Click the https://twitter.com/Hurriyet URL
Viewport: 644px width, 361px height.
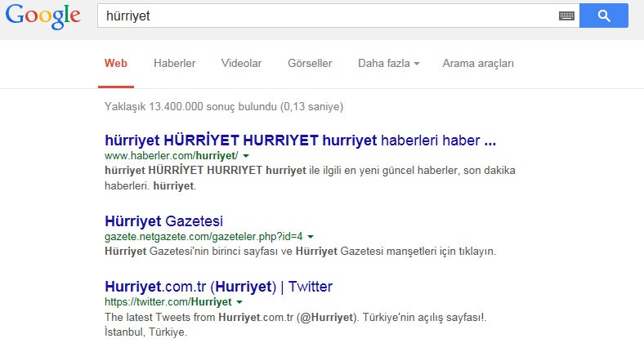(x=168, y=302)
